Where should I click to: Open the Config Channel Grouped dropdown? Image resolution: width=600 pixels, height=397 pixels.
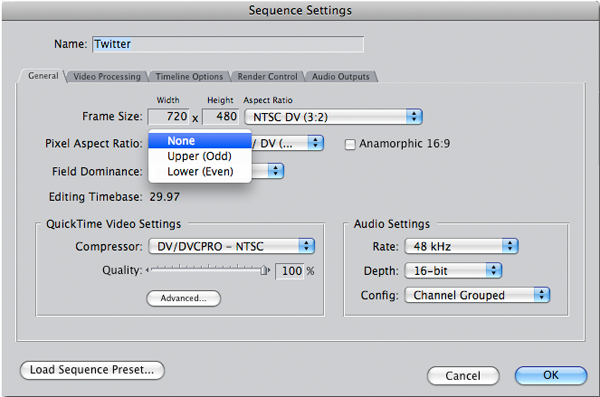coord(477,295)
